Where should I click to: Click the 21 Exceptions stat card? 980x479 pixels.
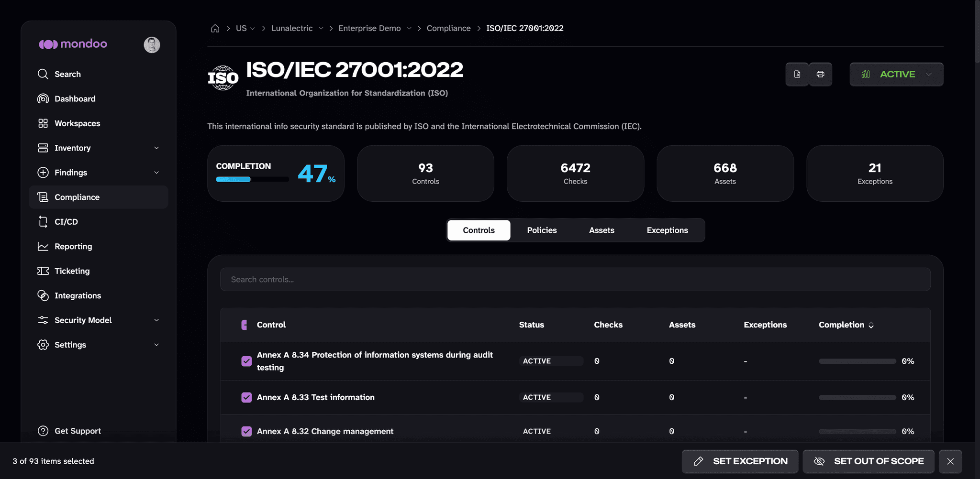(x=875, y=174)
